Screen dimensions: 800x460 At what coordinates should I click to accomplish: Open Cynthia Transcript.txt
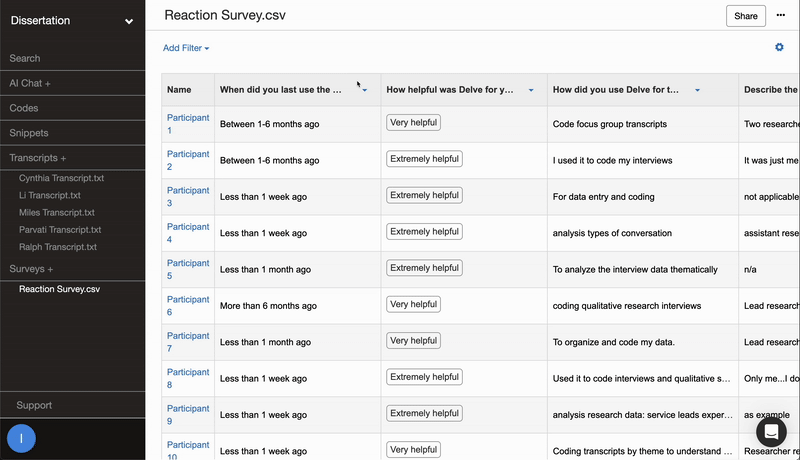coord(61,178)
